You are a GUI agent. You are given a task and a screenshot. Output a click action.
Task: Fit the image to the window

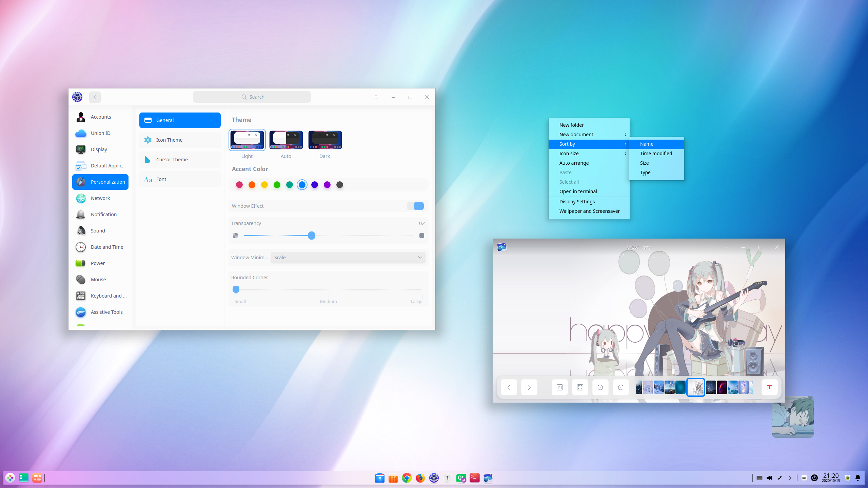(580, 387)
